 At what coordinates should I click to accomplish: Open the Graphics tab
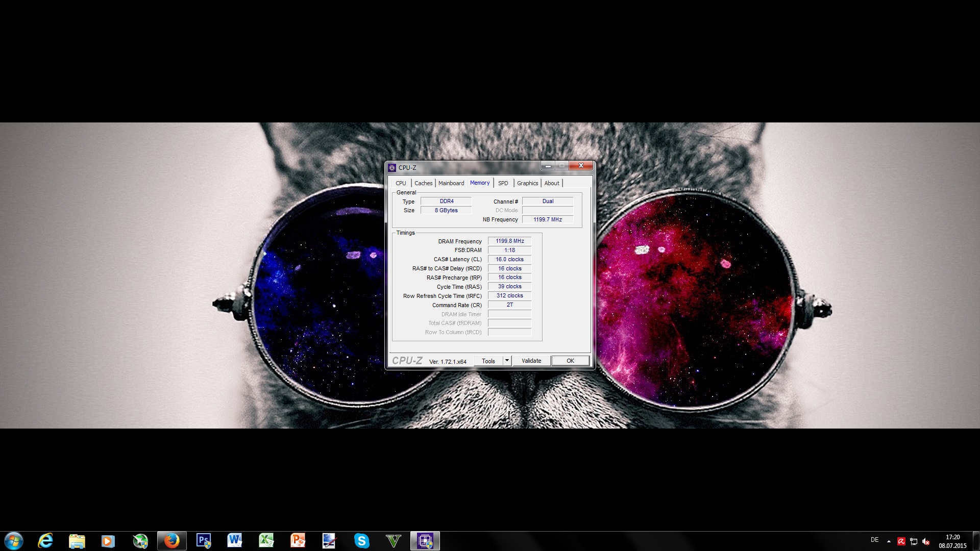pos(527,183)
